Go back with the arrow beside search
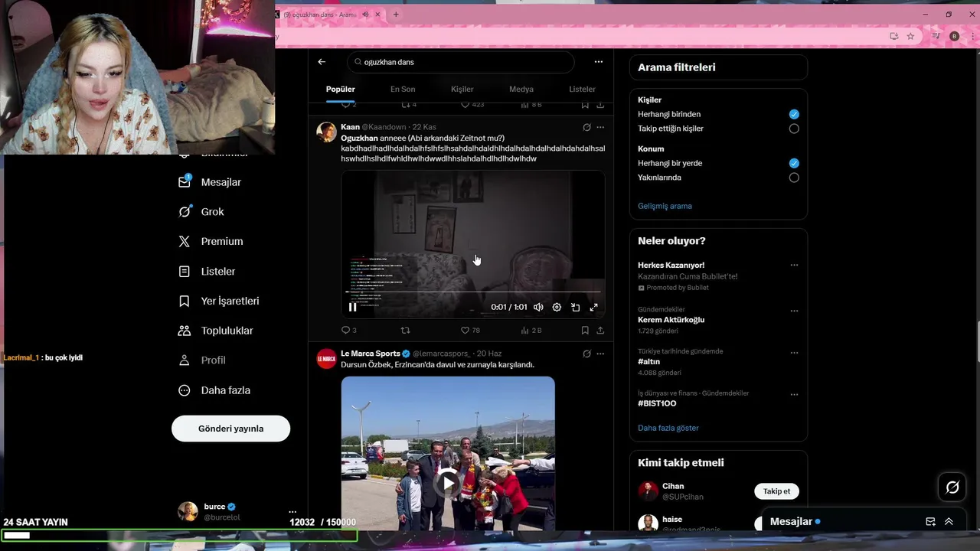 (x=322, y=62)
